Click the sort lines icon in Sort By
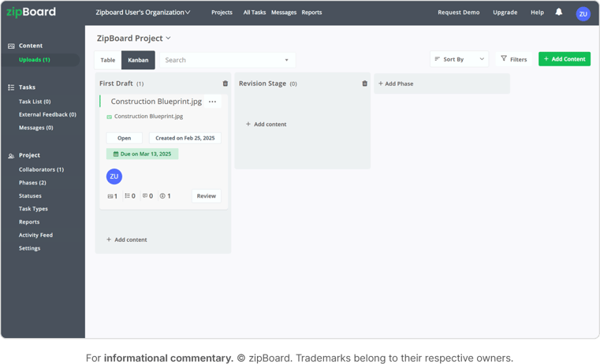 click(437, 59)
